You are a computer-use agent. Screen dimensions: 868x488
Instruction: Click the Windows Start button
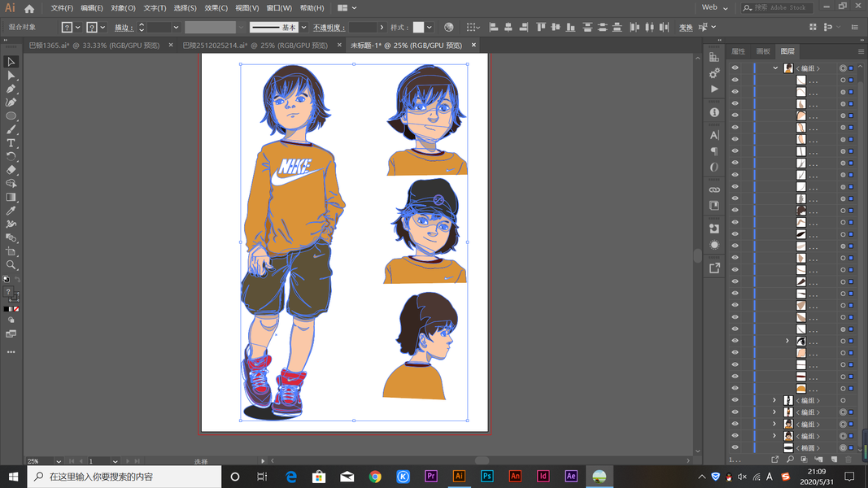click(13, 477)
